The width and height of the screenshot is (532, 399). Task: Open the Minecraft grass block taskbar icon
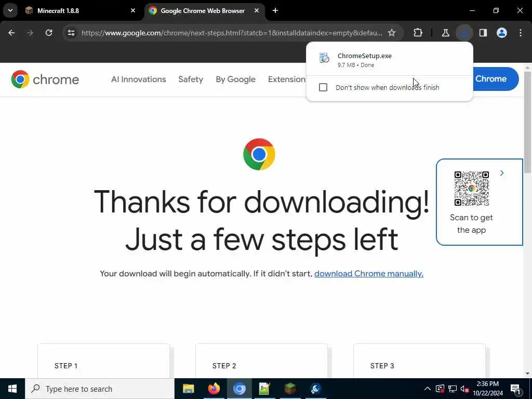[290, 389]
